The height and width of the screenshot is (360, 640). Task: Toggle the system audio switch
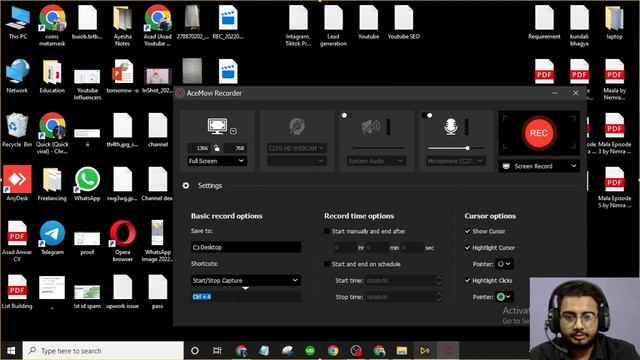[346, 116]
